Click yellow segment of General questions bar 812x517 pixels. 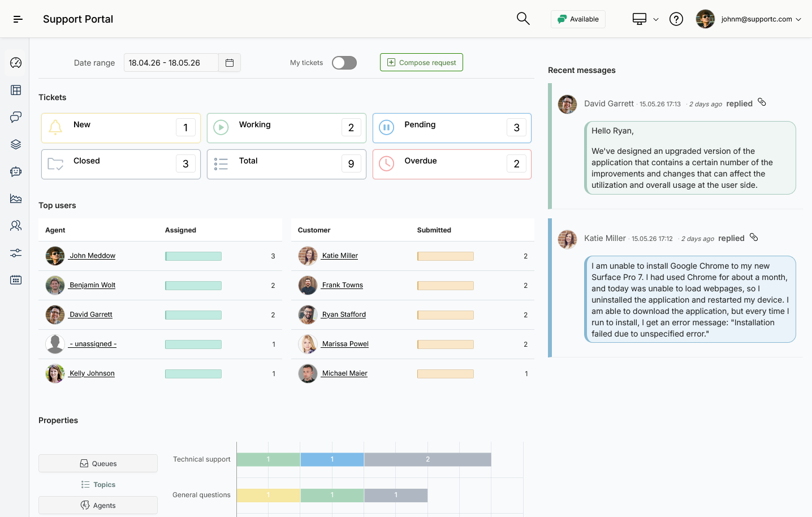point(269,496)
